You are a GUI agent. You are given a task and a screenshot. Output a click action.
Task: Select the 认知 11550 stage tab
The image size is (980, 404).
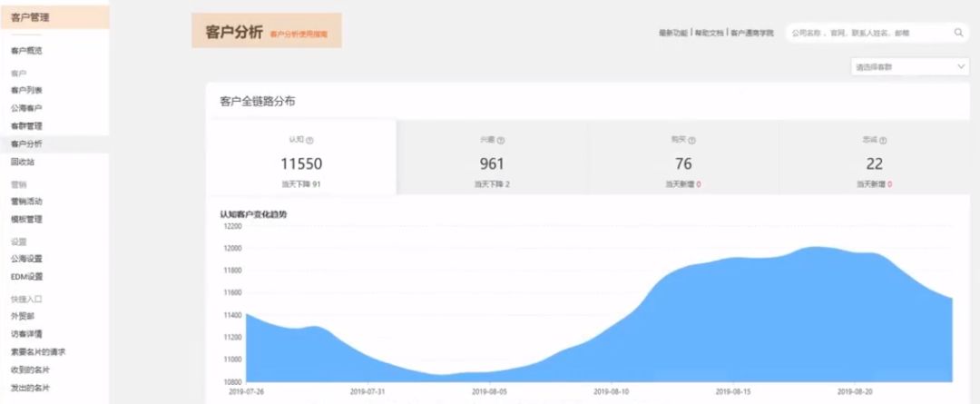(x=301, y=158)
